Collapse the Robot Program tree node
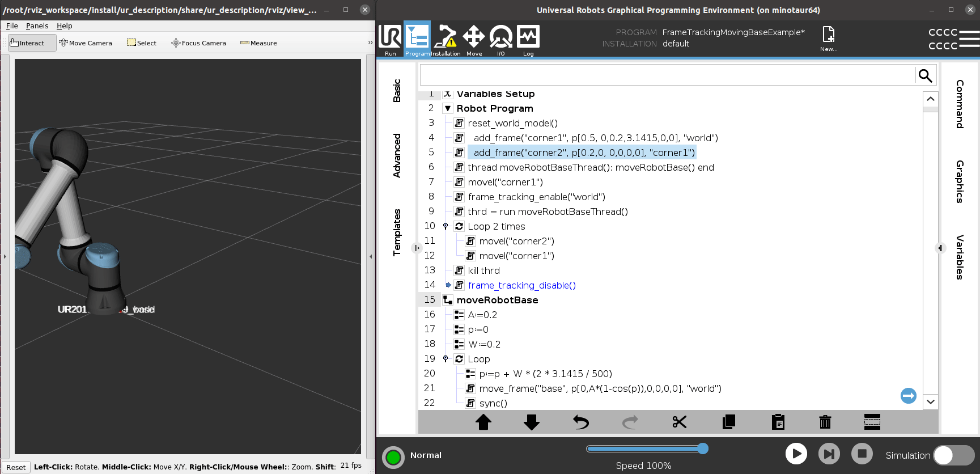This screenshot has height=474, width=980. pyautogui.click(x=448, y=108)
